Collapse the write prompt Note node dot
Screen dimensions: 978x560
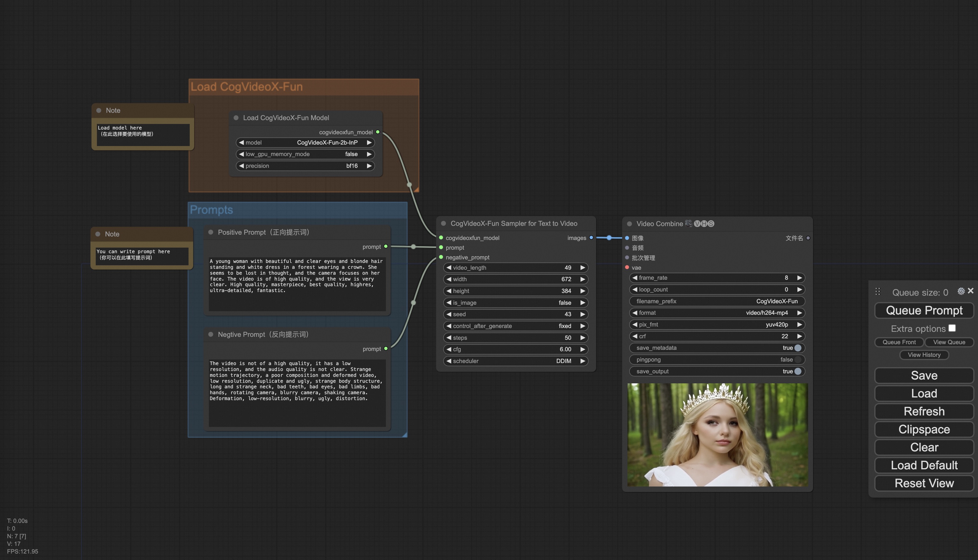point(98,234)
